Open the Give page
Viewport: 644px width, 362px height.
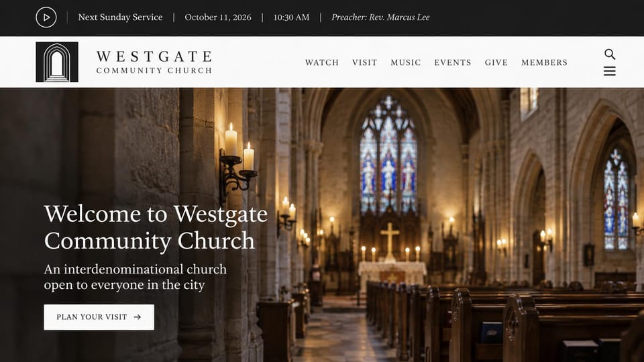[x=496, y=62]
